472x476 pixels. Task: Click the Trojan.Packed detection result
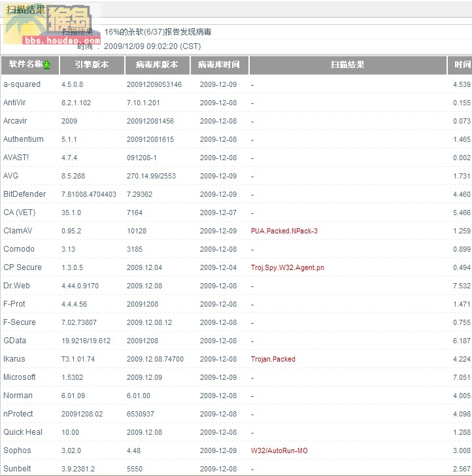tap(273, 359)
